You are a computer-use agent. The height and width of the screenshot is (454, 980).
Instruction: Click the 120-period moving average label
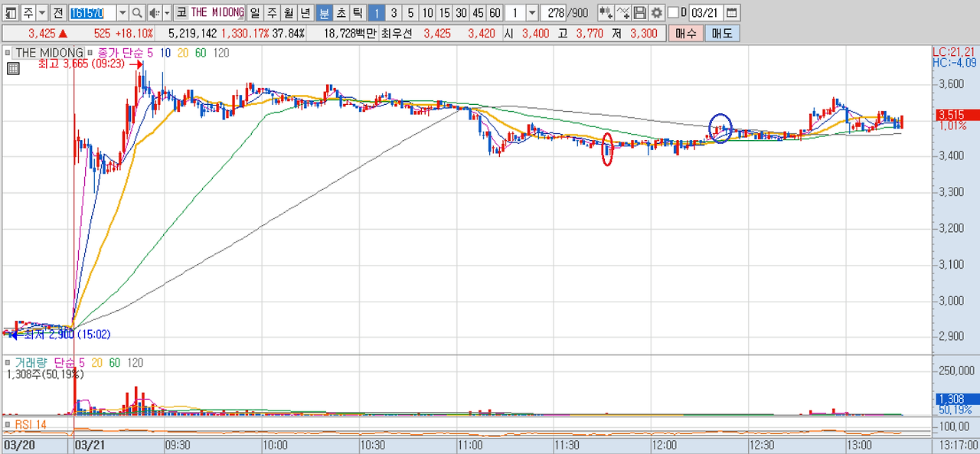(221, 53)
